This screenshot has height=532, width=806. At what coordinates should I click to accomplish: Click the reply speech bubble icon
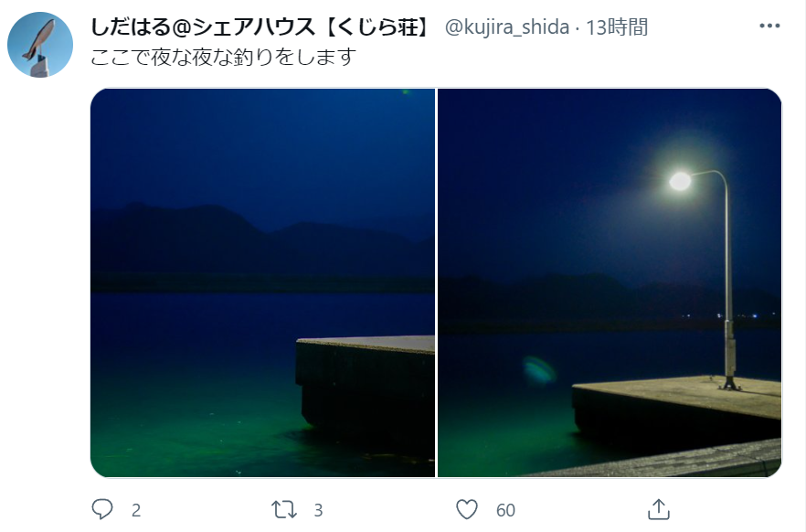coord(101,509)
